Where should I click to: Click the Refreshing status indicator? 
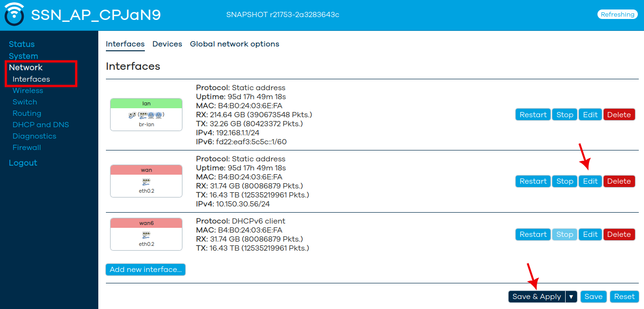click(617, 15)
